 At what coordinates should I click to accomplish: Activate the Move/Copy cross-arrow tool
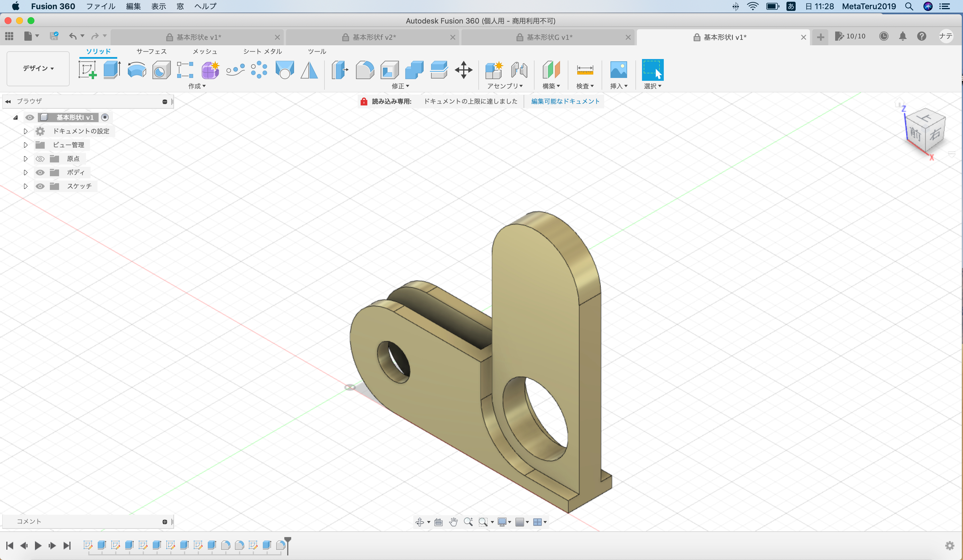pos(463,70)
